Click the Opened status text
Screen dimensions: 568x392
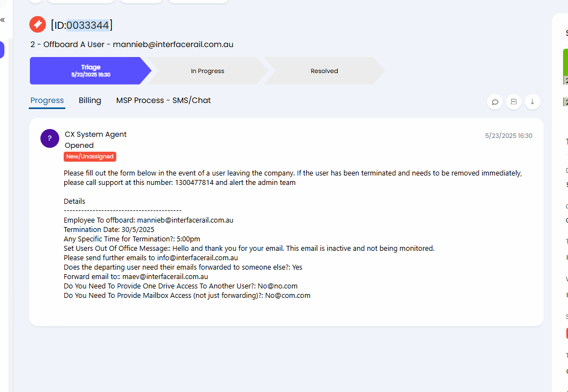click(79, 145)
